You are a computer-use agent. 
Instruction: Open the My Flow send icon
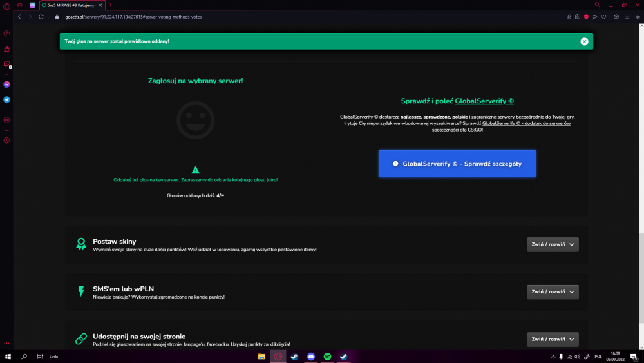[595, 17]
